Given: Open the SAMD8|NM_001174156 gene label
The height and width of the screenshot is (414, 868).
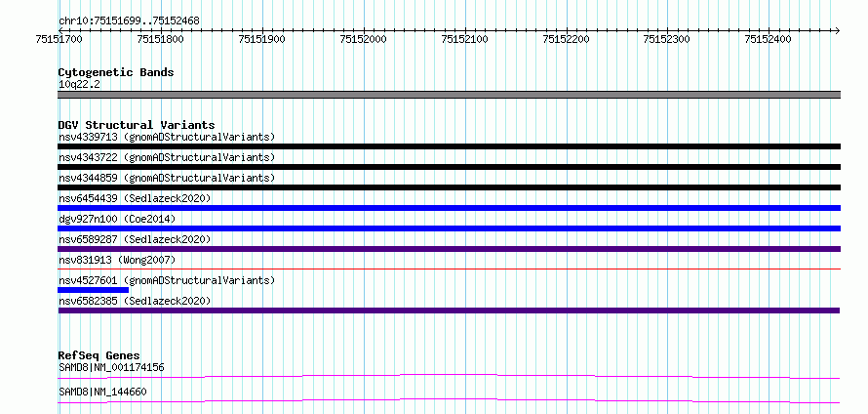Looking at the screenshot, I should click(111, 367).
